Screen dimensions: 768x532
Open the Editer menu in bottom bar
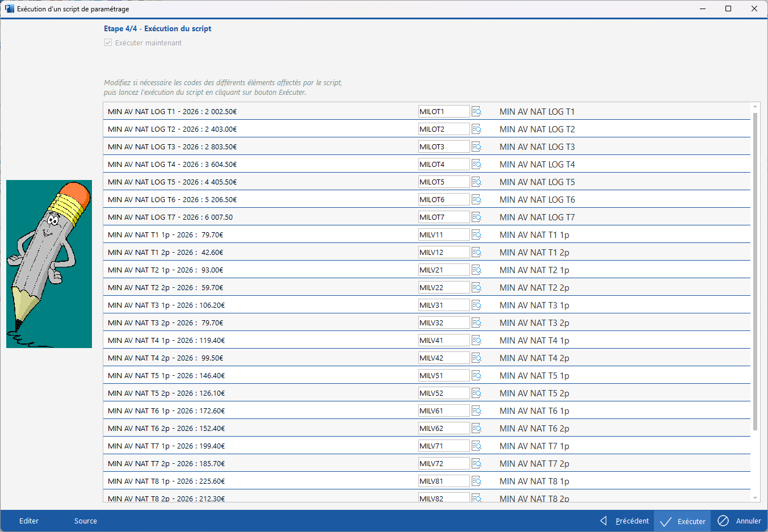[29, 521]
